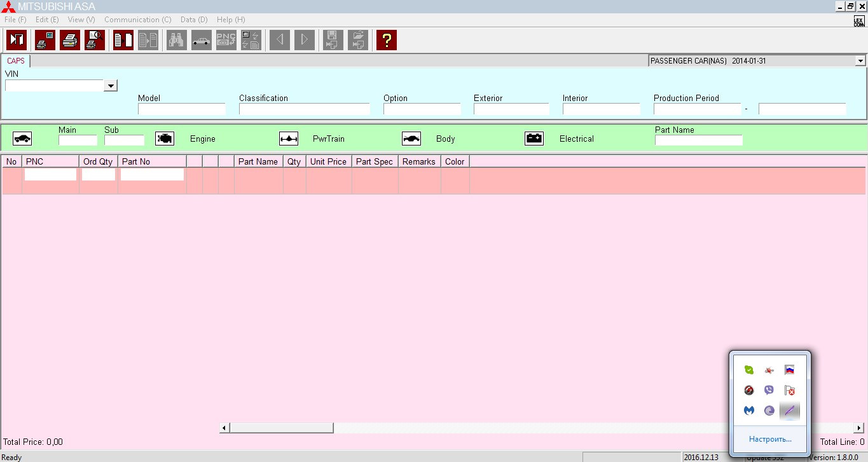The height and width of the screenshot is (462, 868).
Task: Click the Part No cell input
Action: pyautogui.click(x=153, y=174)
